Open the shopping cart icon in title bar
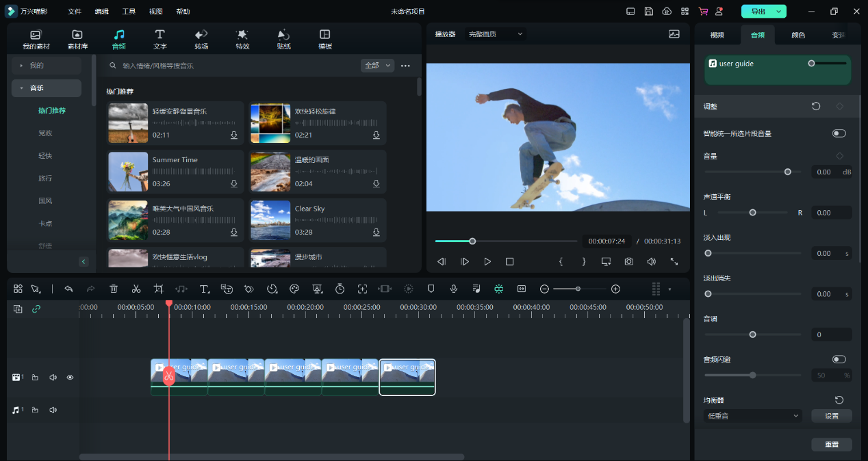Image resolution: width=868 pixels, height=461 pixels. pyautogui.click(x=703, y=12)
